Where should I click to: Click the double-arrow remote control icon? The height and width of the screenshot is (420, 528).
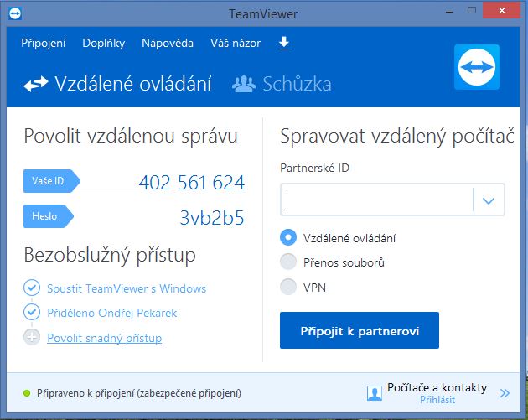click(x=36, y=84)
